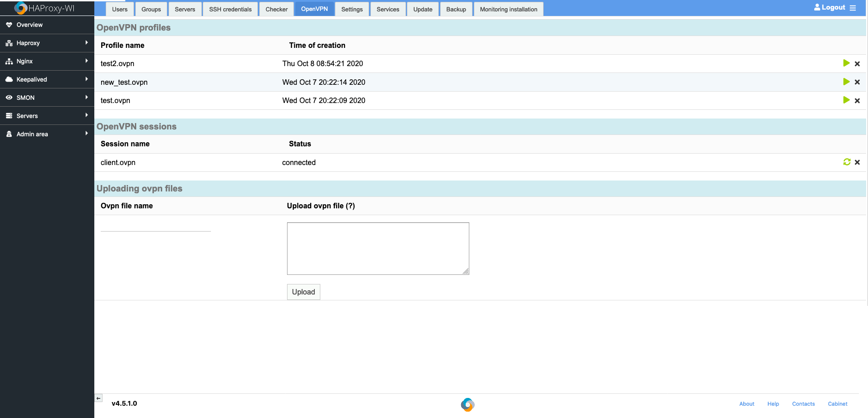Click the Upload ovpn file text area
The image size is (868, 418).
coord(378,248)
